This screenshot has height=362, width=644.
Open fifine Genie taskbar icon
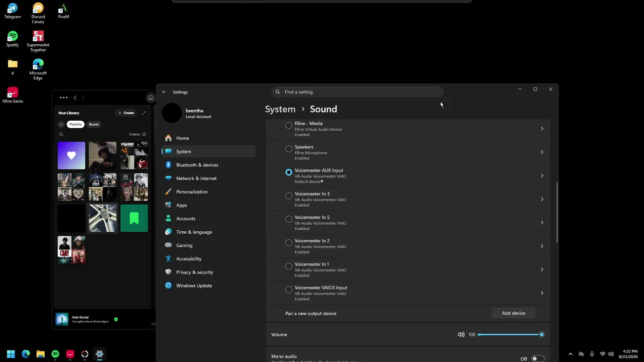pos(70,354)
